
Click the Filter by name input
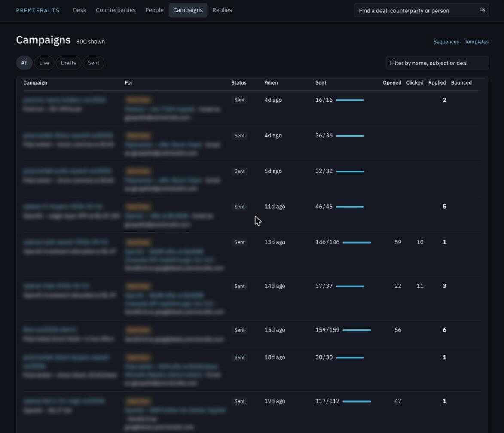point(437,63)
